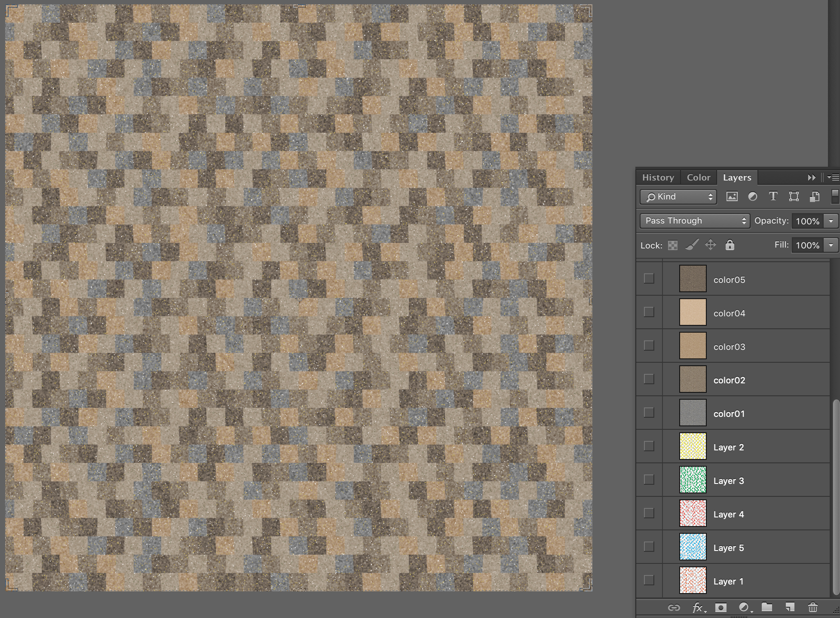Filter layers by adjustment layer icon

752,196
